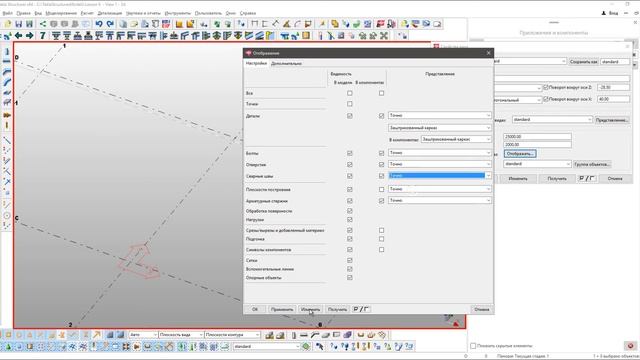Toggle the Нагрузки visibility checkbox
Screen dimensions: 640x360
coord(349,220)
